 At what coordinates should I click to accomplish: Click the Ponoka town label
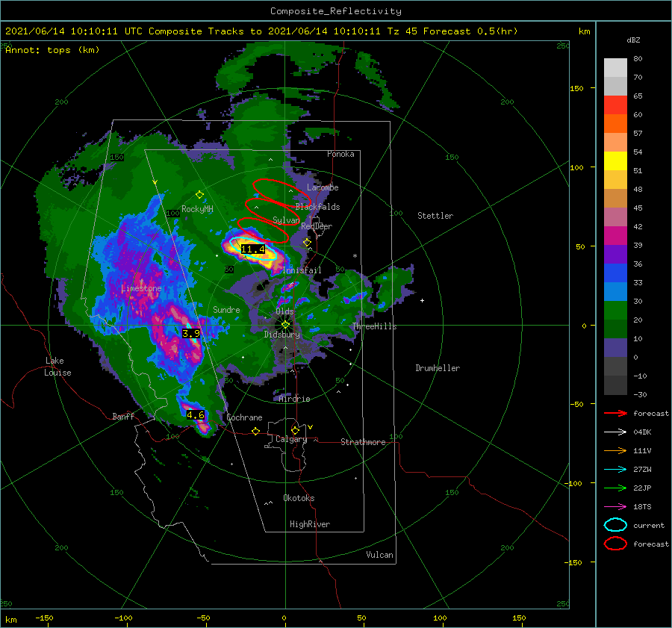pos(340,154)
